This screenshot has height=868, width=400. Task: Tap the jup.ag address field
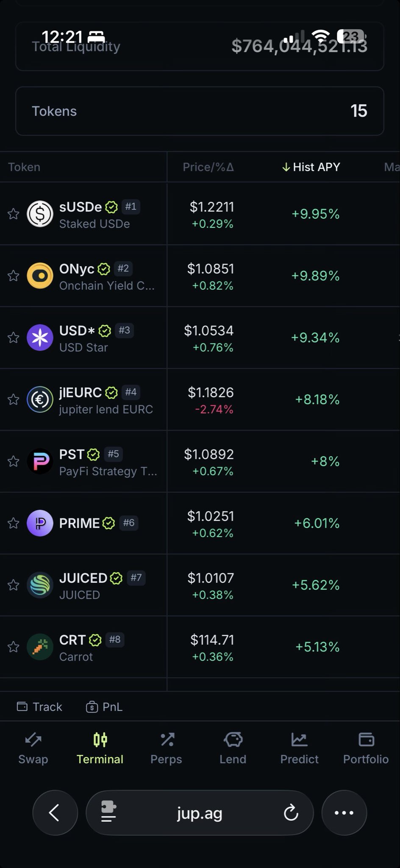click(x=200, y=813)
